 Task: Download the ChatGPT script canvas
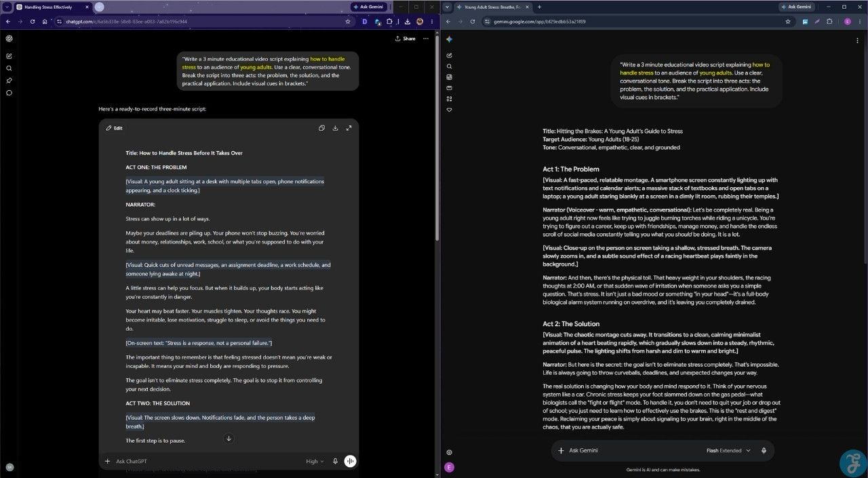click(x=335, y=128)
